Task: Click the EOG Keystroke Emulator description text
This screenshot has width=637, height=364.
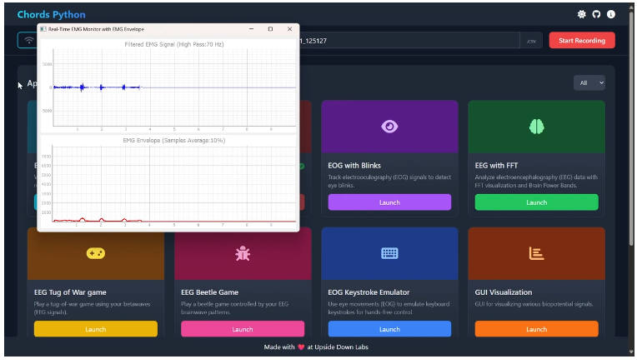Action: point(389,308)
